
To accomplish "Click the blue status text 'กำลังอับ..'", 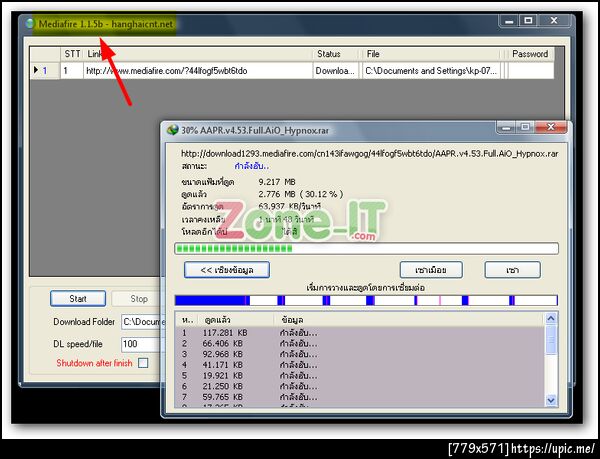I will tap(251, 166).
